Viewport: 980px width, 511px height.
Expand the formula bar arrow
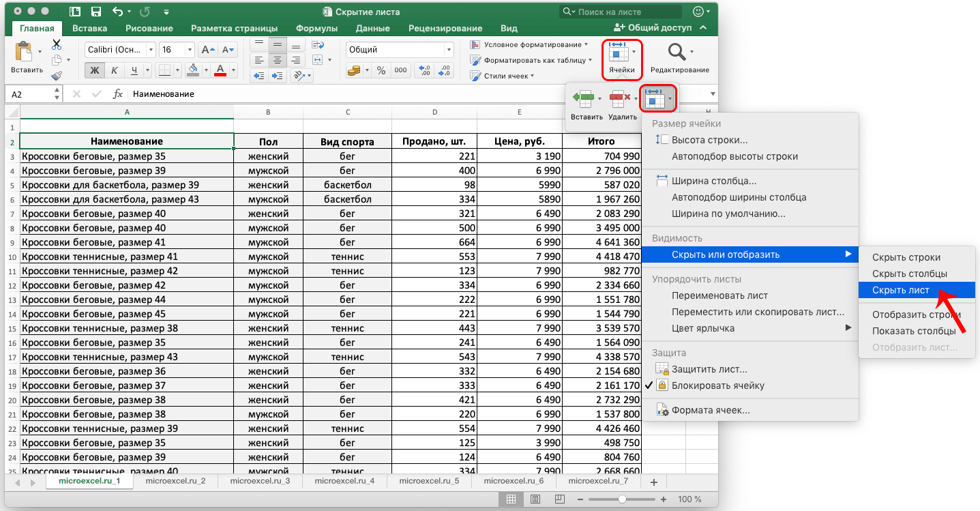tap(713, 94)
